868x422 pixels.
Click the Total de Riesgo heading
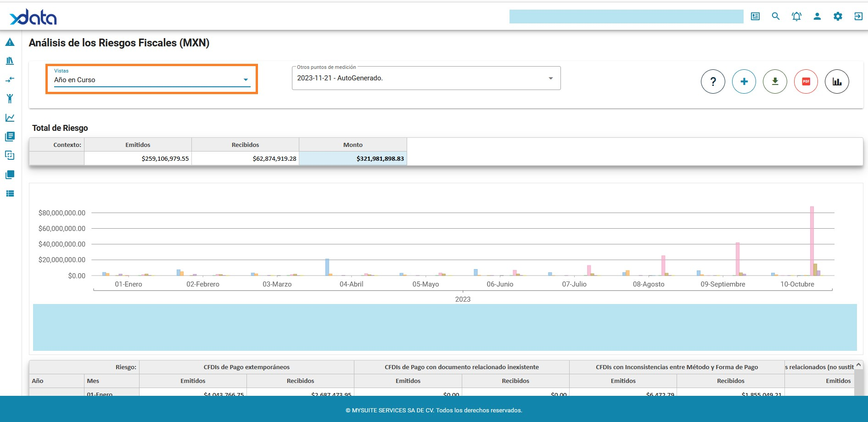(60, 128)
